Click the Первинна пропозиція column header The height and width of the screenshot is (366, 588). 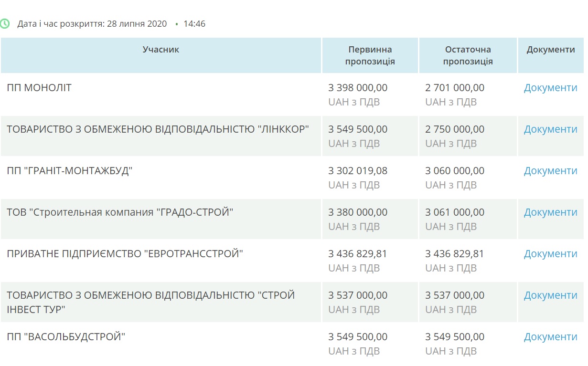tap(370, 55)
